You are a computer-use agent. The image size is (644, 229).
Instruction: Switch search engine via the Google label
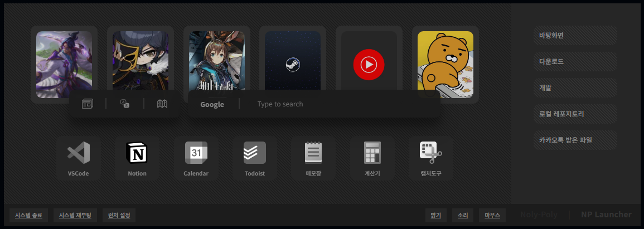pyautogui.click(x=212, y=104)
